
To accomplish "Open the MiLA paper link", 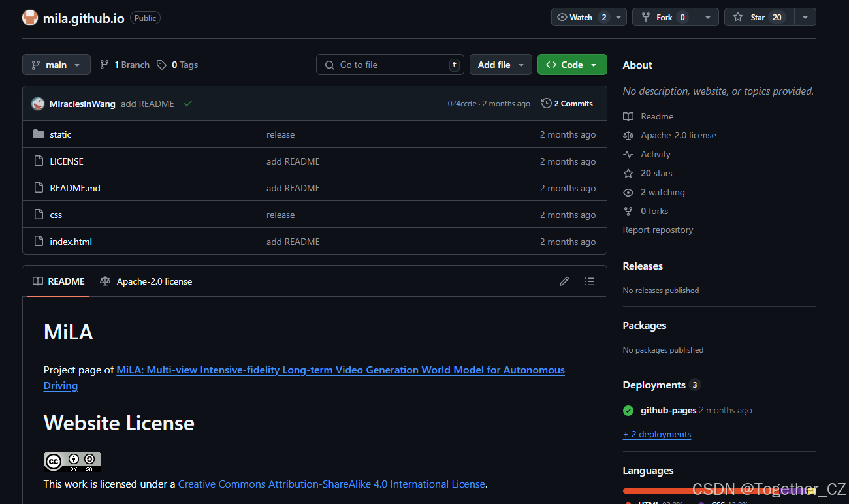I will click(340, 370).
